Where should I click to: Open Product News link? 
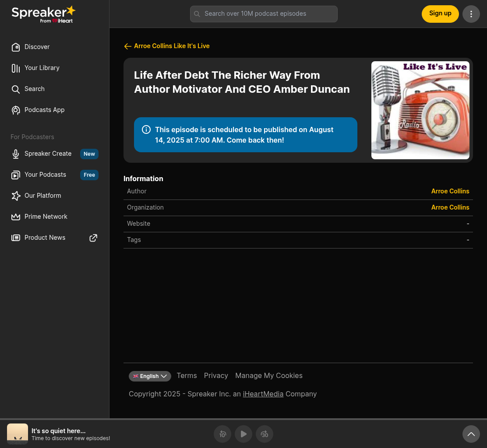(54, 238)
